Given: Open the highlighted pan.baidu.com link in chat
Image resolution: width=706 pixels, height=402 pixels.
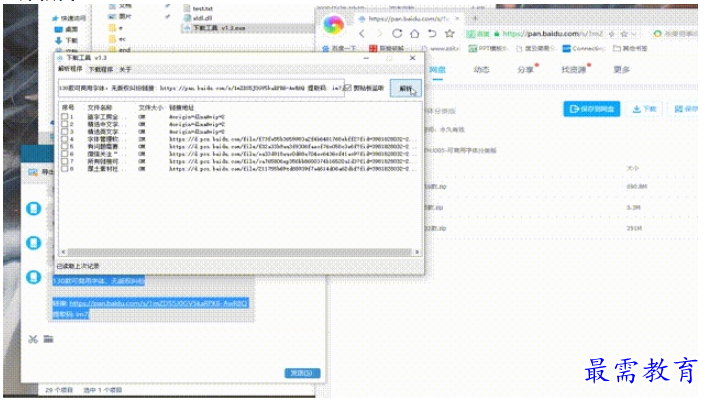Looking at the screenshot, I should pyautogui.click(x=158, y=303).
